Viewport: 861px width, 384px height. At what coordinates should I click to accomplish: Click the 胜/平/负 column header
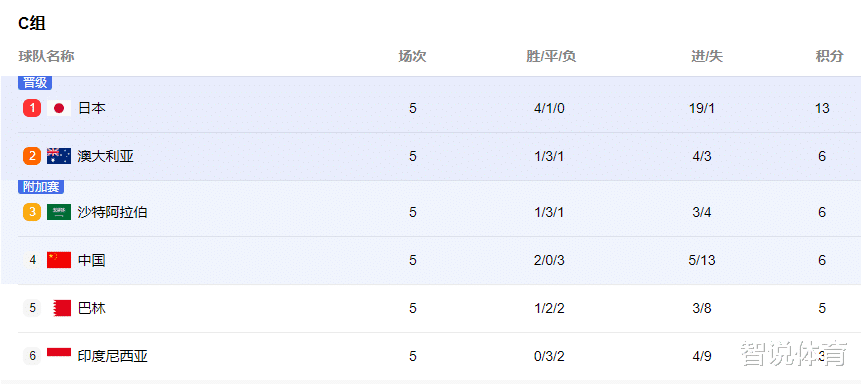click(551, 56)
